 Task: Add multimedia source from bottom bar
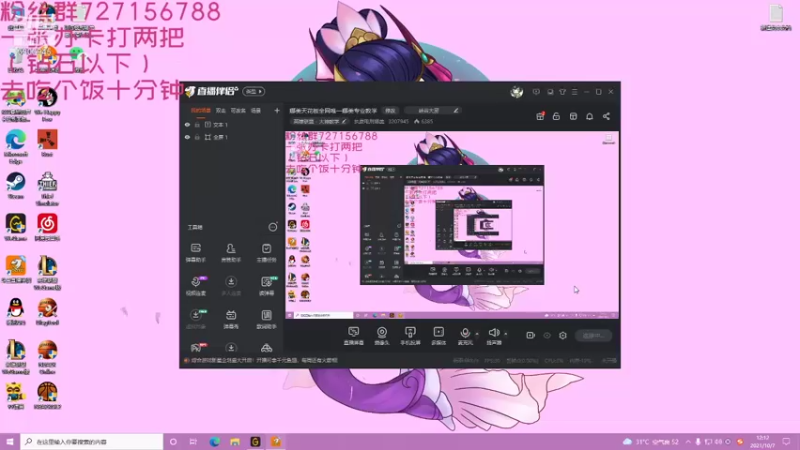click(x=439, y=336)
